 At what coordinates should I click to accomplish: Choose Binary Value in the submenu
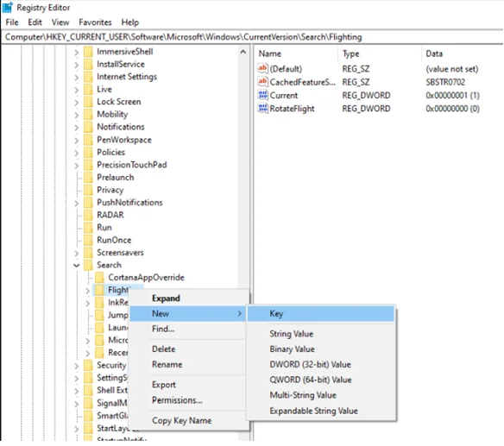point(321,349)
